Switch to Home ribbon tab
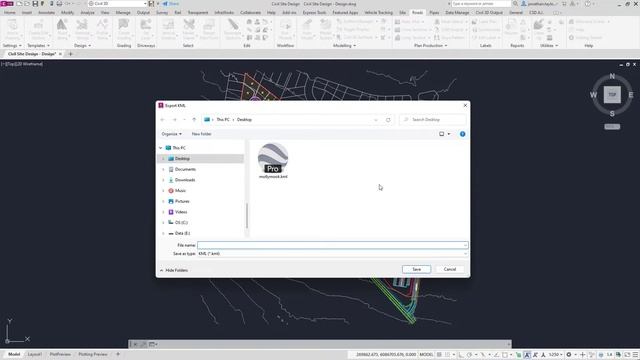 coord(10,13)
